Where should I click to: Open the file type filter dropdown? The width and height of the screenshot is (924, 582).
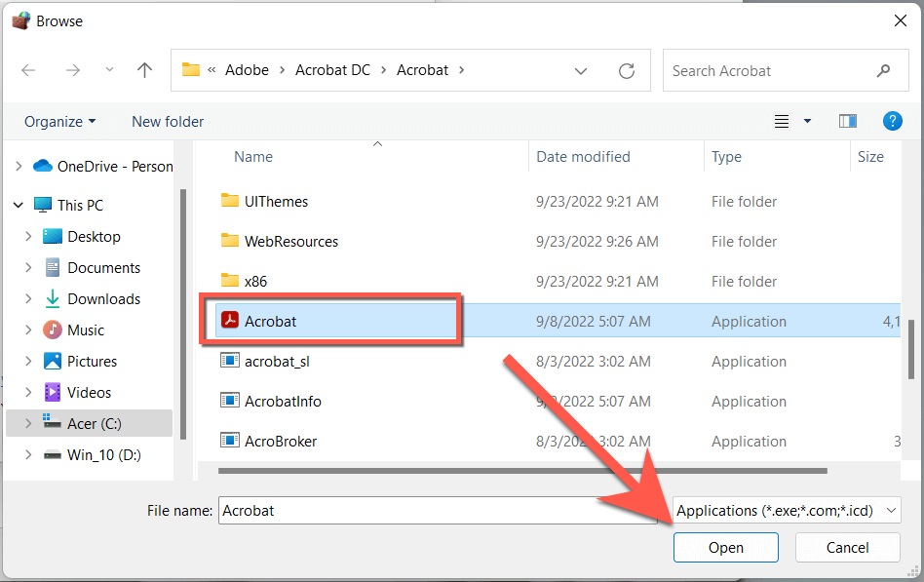coord(787,510)
